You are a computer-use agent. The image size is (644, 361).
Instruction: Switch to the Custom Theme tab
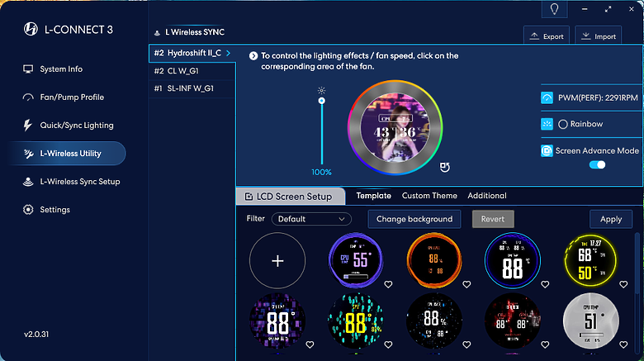pyautogui.click(x=429, y=196)
